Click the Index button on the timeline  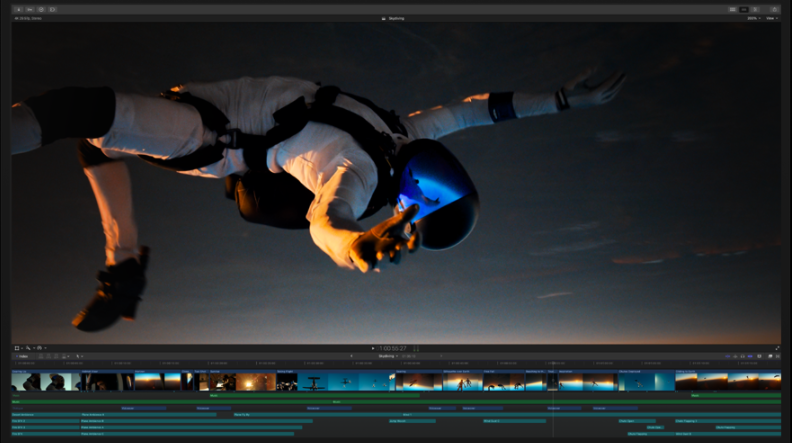pyautogui.click(x=21, y=356)
